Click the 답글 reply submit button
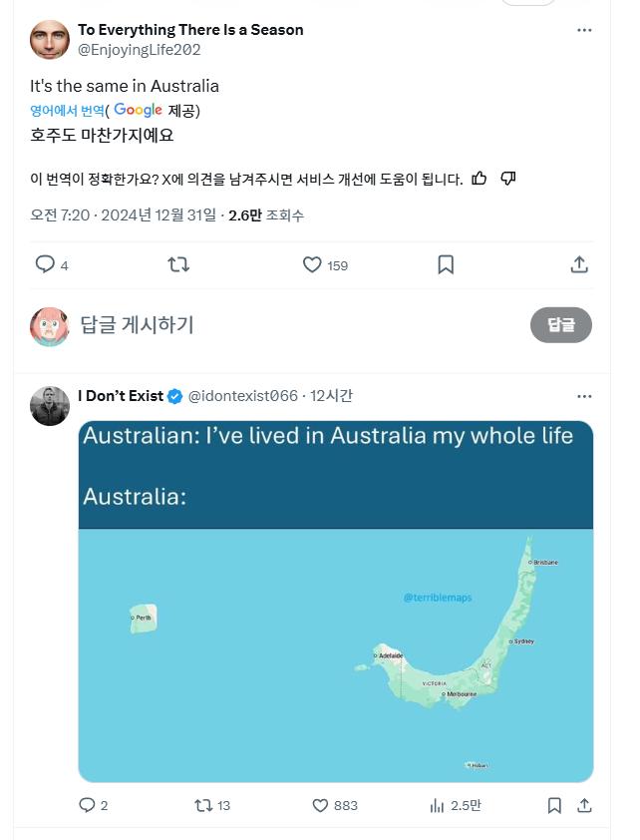640x840 pixels. (x=560, y=325)
